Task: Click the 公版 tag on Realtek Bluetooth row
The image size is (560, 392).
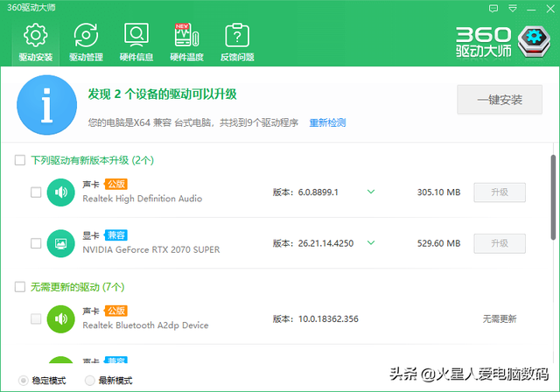Action: (116, 311)
